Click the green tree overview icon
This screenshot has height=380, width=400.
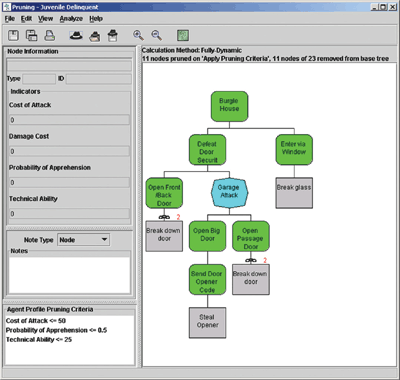pos(183,35)
